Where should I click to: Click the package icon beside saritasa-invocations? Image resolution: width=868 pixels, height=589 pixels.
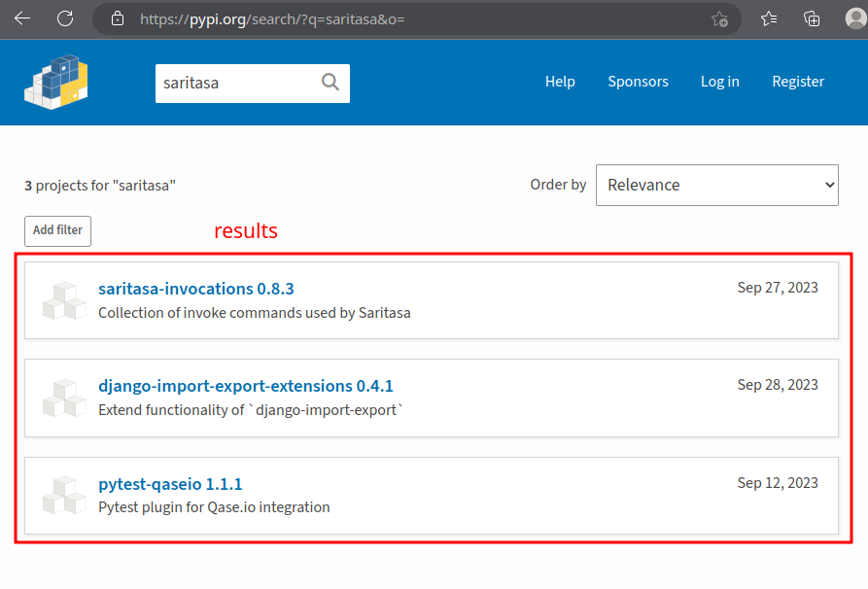click(x=65, y=300)
